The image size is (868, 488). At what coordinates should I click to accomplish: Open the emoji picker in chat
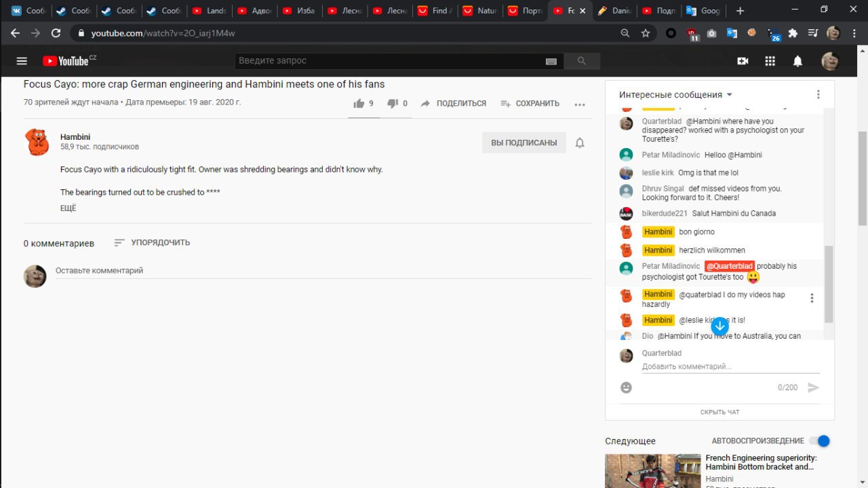tap(627, 387)
